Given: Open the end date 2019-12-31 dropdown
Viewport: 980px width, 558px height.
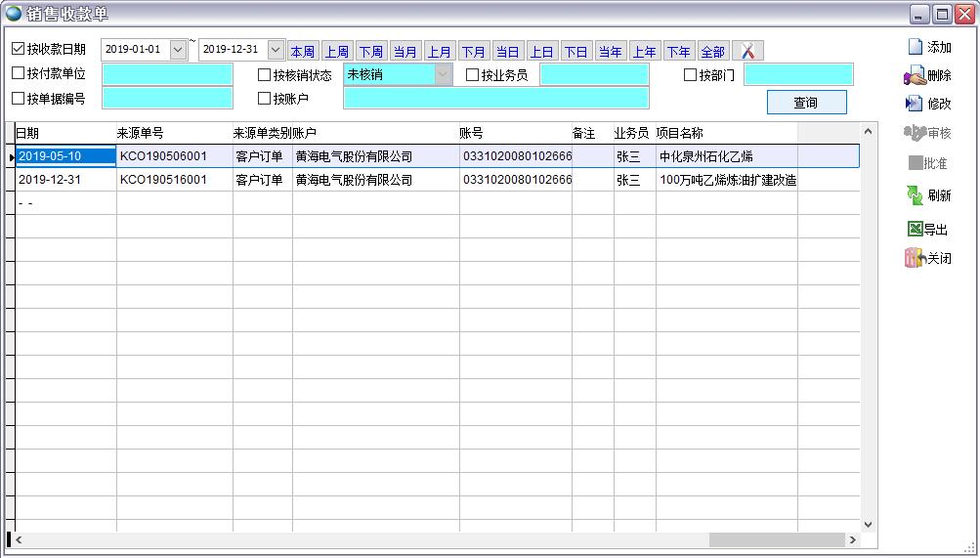Looking at the screenshot, I should click(276, 49).
